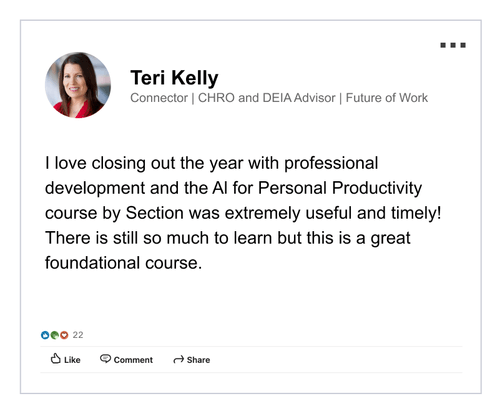Image resolution: width=500 pixels, height=413 pixels.
Task: Click the word Connector in headline
Action: tap(159, 98)
